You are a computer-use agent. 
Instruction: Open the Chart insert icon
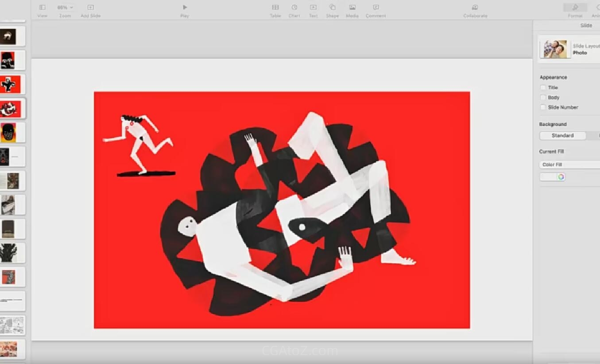click(x=294, y=8)
